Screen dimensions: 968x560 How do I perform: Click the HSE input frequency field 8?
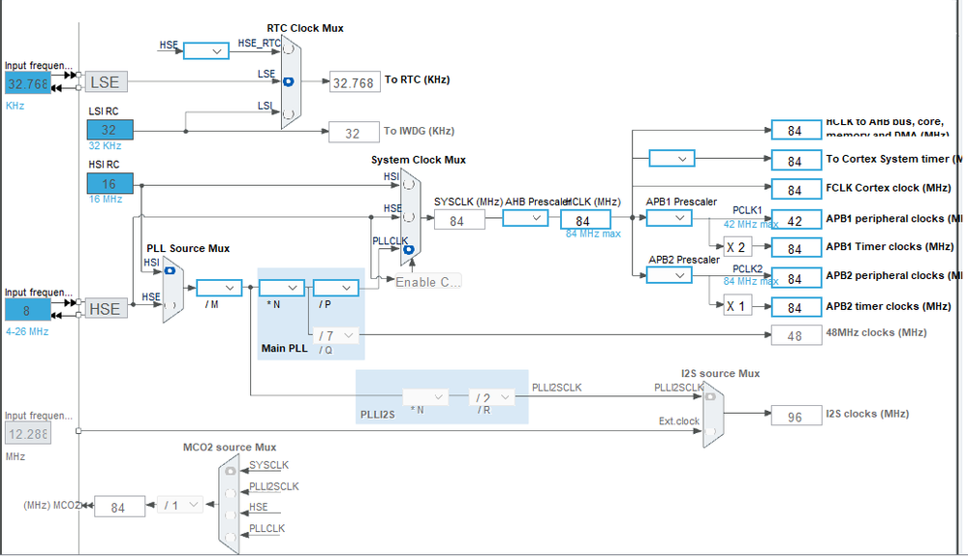[x=28, y=310]
